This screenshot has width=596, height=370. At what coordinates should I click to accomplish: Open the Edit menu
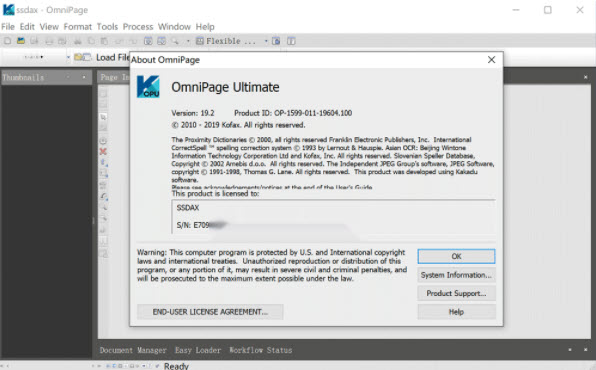tap(27, 27)
